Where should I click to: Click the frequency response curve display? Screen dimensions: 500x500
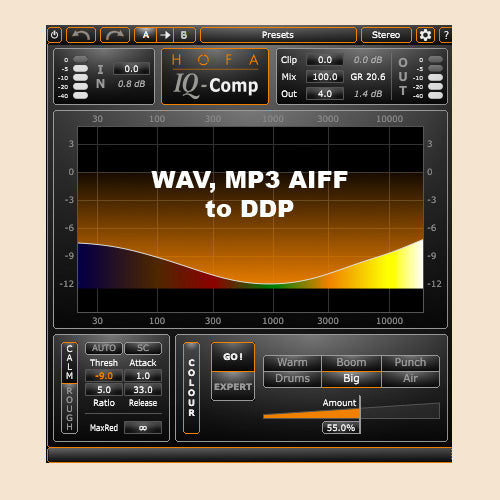pos(250,219)
